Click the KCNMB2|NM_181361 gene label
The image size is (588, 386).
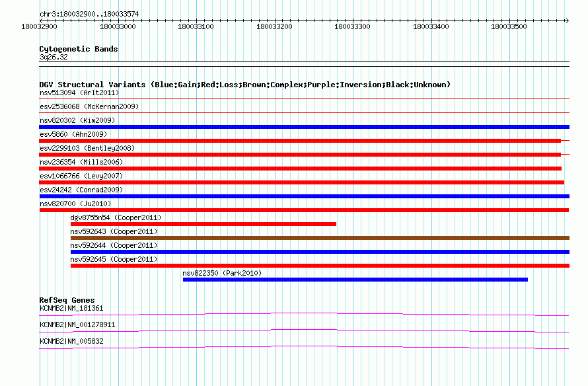click(71, 309)
